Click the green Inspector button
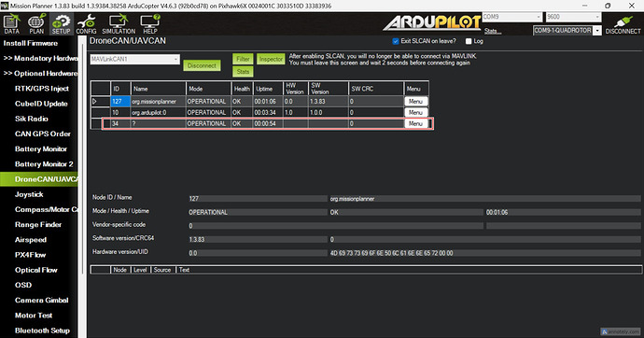This screenshot has width=644, height=338. click(x=271, y=59)
